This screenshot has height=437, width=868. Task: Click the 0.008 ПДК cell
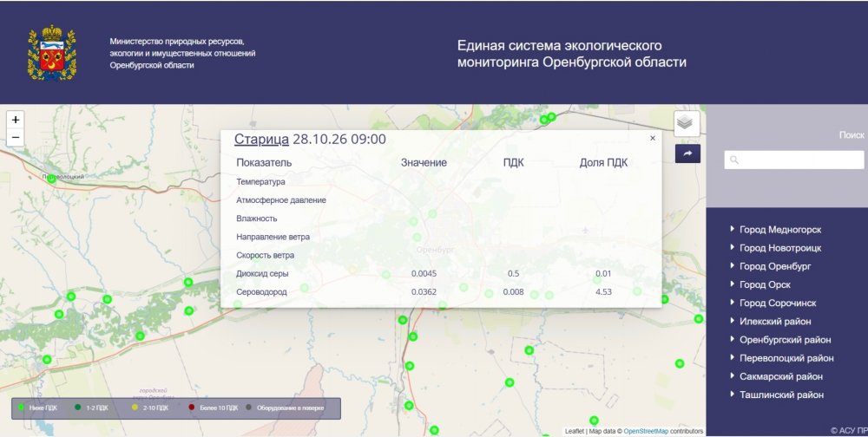tap(513, 291)
